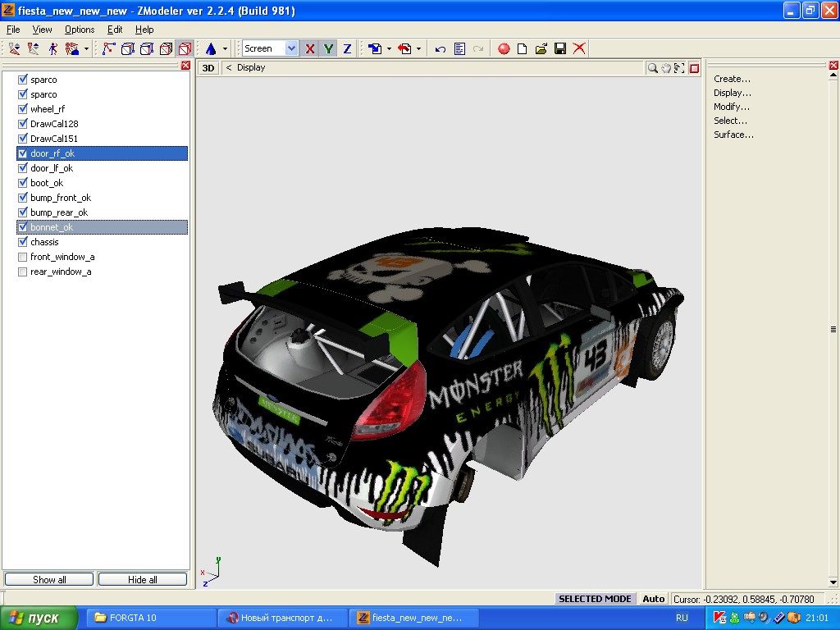This screenshot has height=630, width=840.
Task: Uncheck the DrawCal128 checkbox
Action: click(22, 124)
